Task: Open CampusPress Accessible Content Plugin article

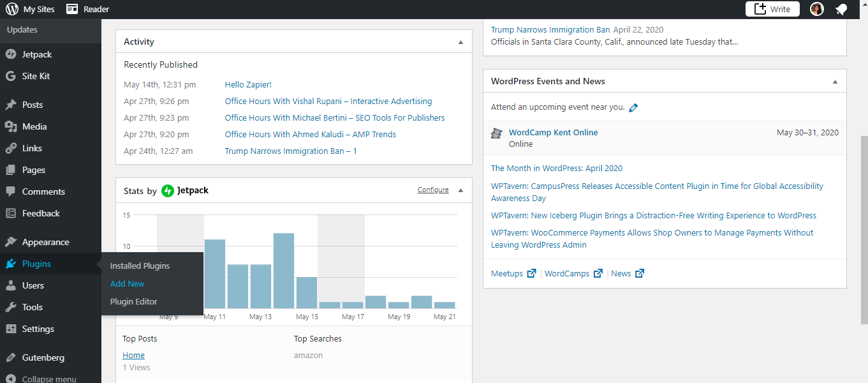Action: 657,192
